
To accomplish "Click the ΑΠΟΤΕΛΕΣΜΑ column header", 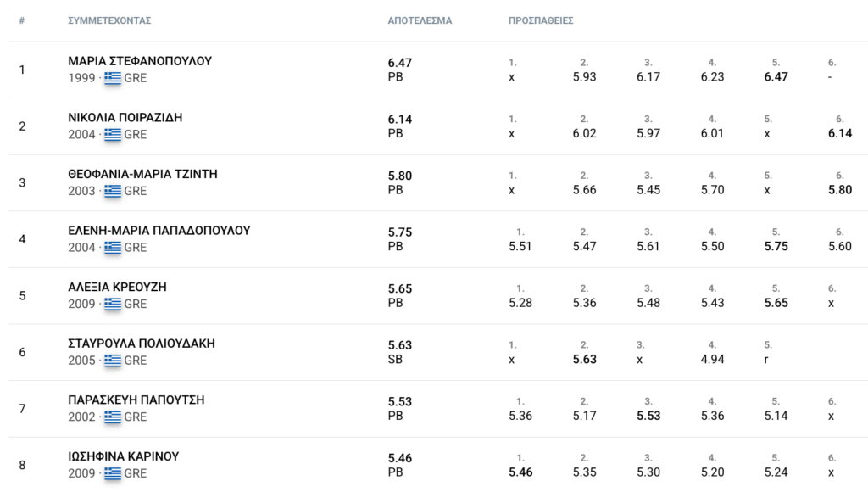I will pos(420,20).
